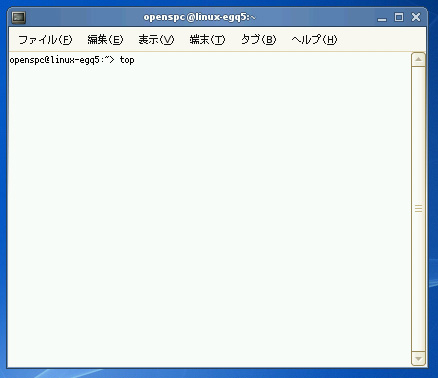The height and width of the screenshot is (378, 438).
Task: Click the window title openspc@linux-egq5
Action: pos(199,17)
